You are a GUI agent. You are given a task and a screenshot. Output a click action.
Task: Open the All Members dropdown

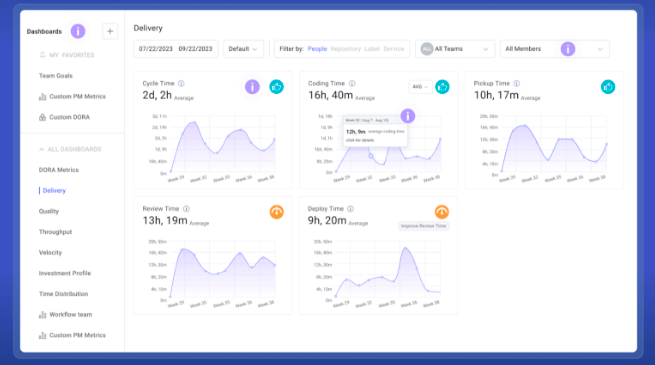[x=555, y=49]
